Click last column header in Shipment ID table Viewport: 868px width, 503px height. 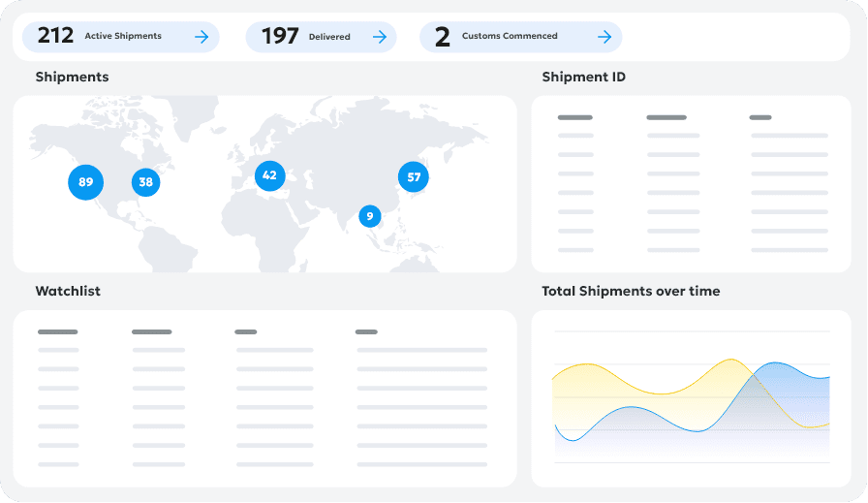coord(760,117)
